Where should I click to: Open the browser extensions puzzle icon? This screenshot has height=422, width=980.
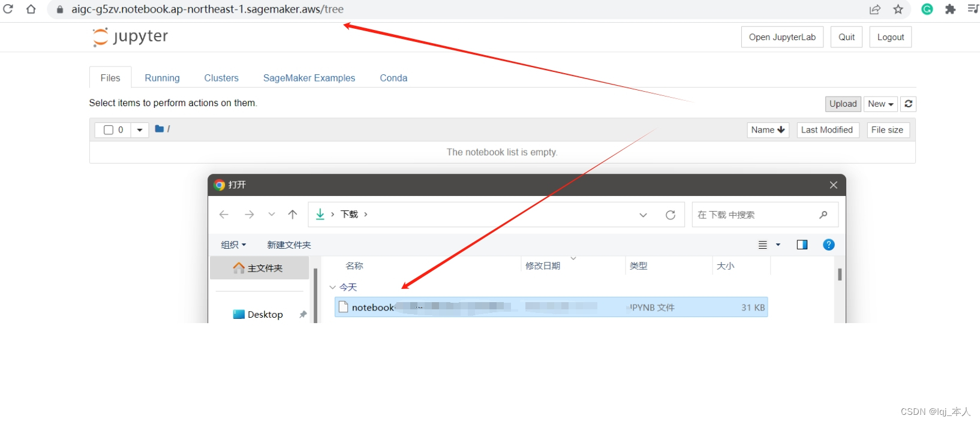pos(950,9)
